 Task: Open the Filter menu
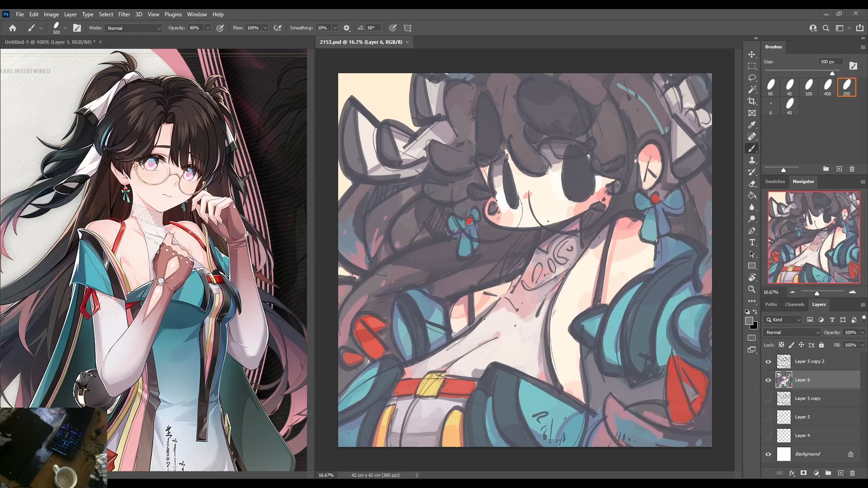click(x=124, y=14)
